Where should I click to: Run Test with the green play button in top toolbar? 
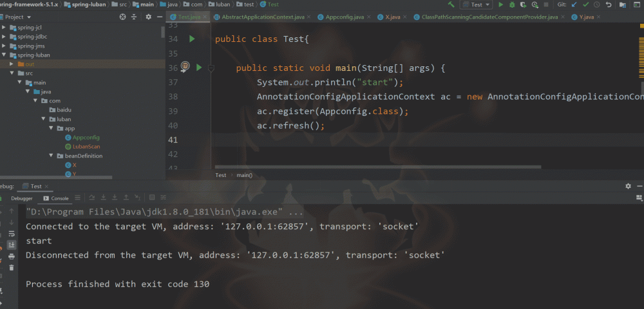pyautogui.click(x=500, y=5)
